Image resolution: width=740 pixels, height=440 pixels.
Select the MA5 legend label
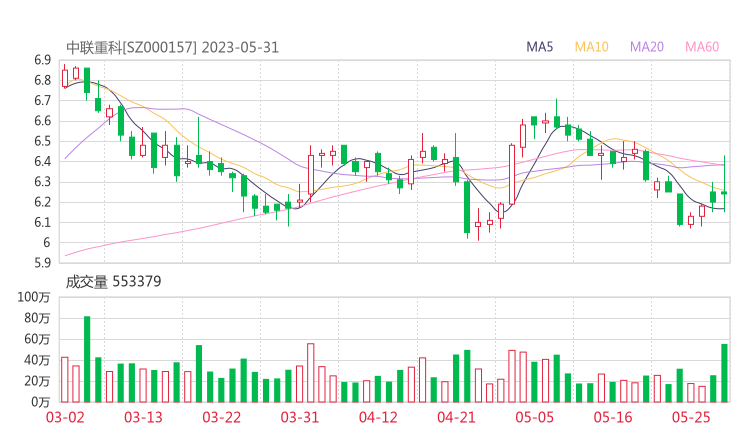(539, 47)
